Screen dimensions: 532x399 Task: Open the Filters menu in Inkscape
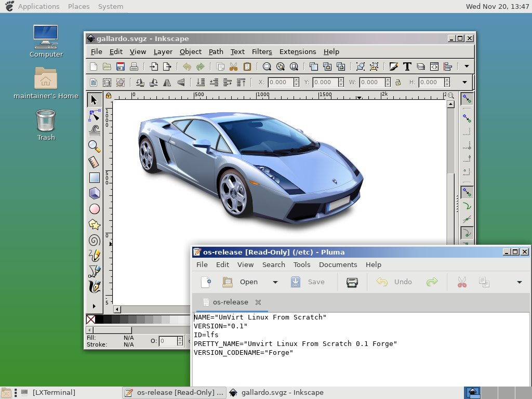[262, 51]
